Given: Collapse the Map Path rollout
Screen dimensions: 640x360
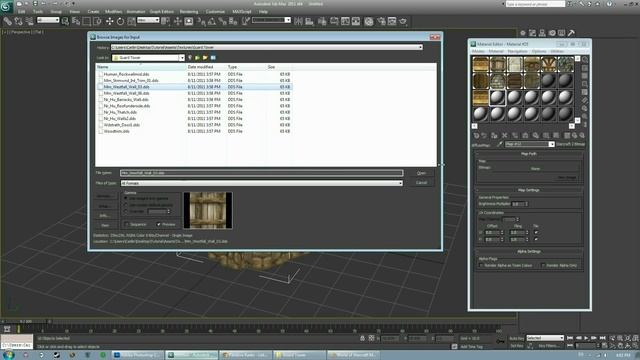Looking at the screenshot, I should [x=529, y=154].
